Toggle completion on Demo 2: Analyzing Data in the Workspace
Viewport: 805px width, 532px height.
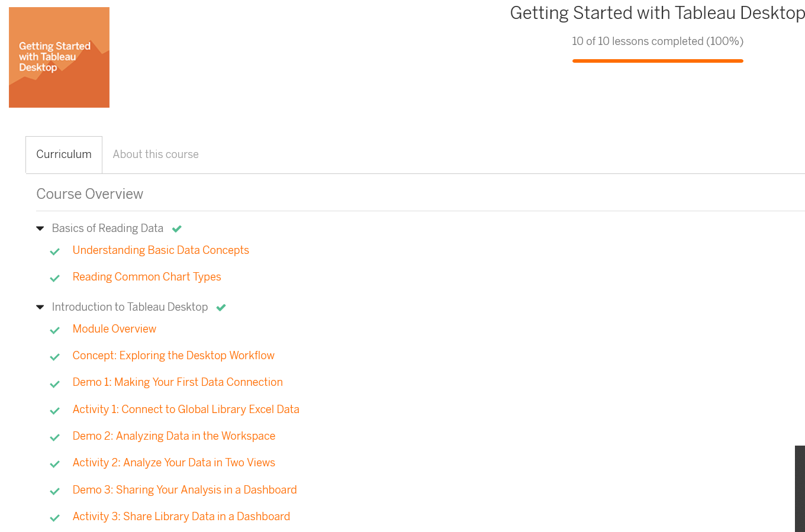pos(55,437)
